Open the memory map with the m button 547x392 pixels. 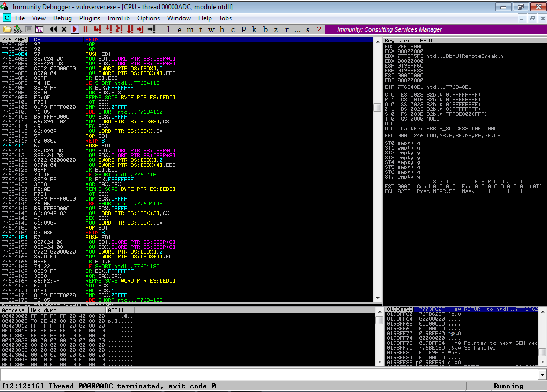tap(190, 29)
